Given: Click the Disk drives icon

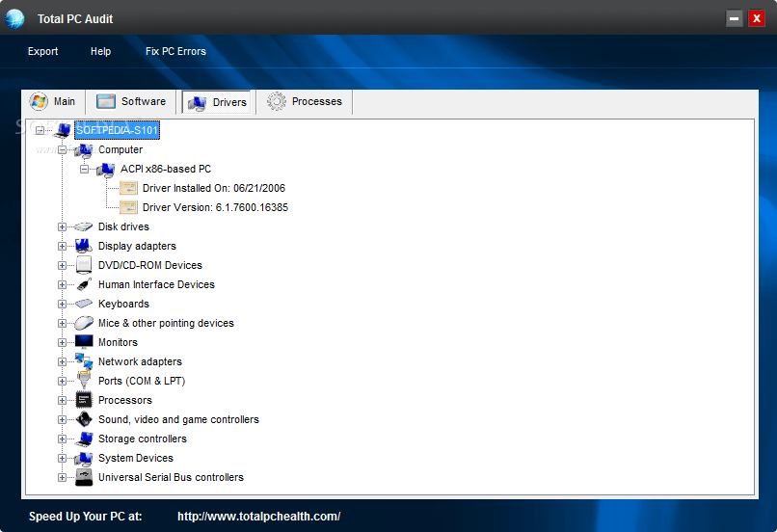Looking at the screenshot, I should pos(83,226).
